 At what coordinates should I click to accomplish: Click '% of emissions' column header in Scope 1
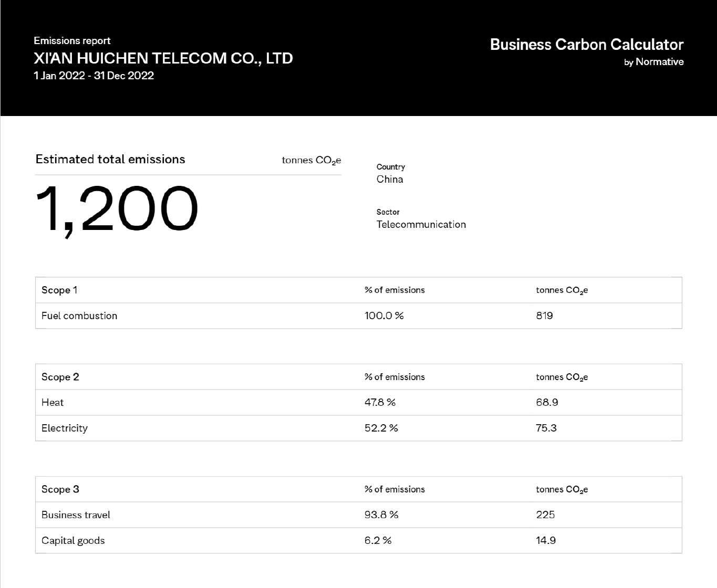(x=394, y=290)
